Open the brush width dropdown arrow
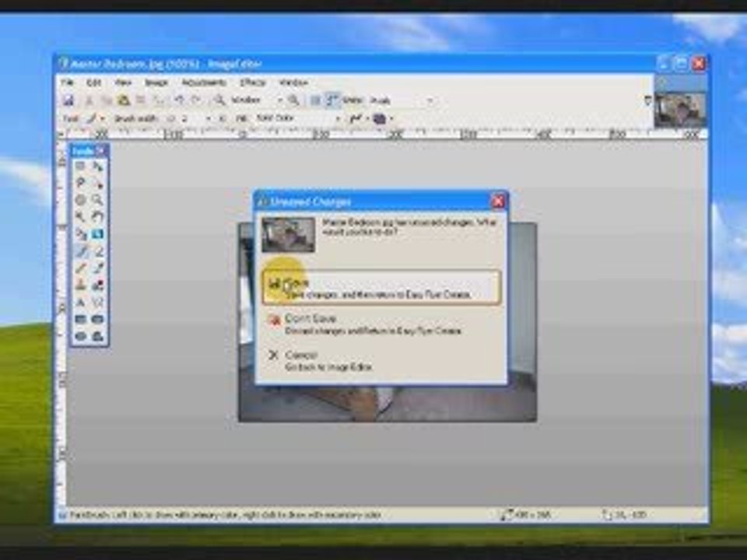This screenshot has height=560, width=747. [209, 118]
